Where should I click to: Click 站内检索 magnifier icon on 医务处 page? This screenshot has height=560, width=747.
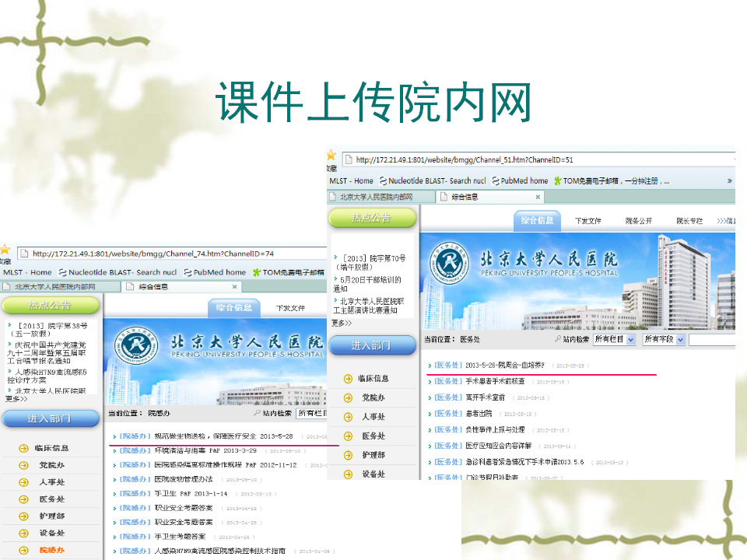558,339
